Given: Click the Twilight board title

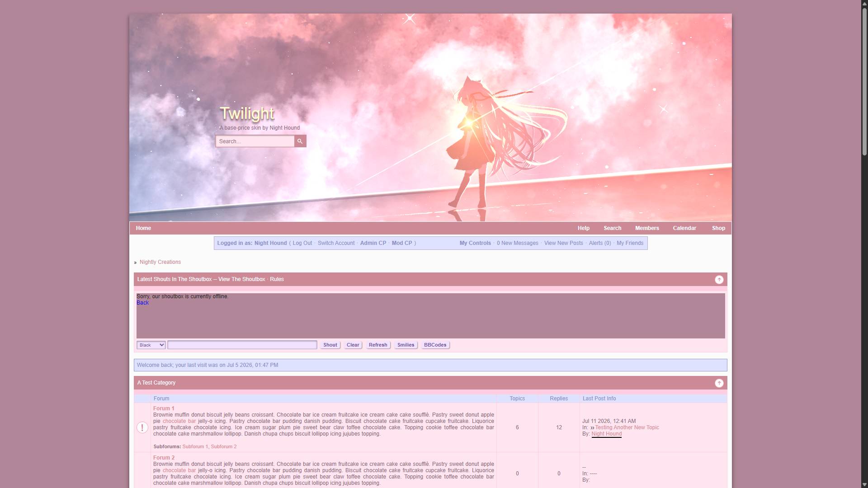Looking at the screenshot, I should click(247, 113).
